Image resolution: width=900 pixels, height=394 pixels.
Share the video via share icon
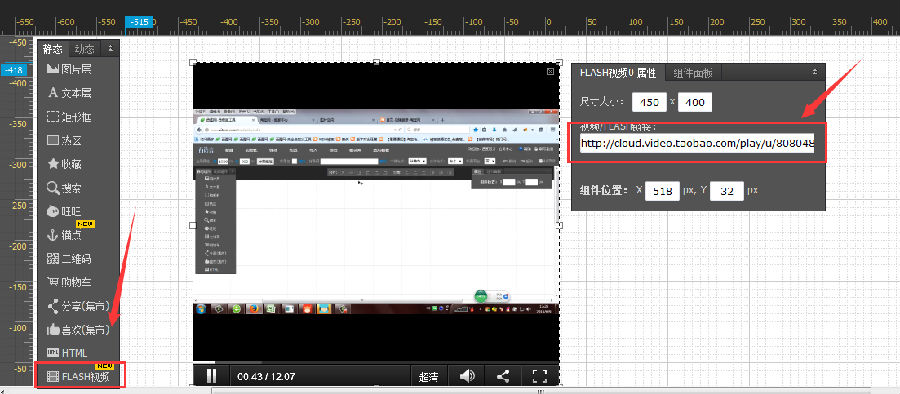[x=503, y=376]
